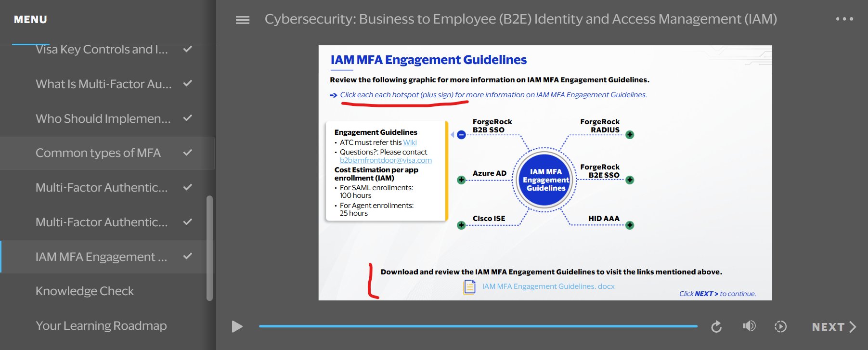Click the b2biamfrontdoor@visa.com email link
Image resolution: width=868 pixels, height=350 pixels.
(x=386, y=160)
